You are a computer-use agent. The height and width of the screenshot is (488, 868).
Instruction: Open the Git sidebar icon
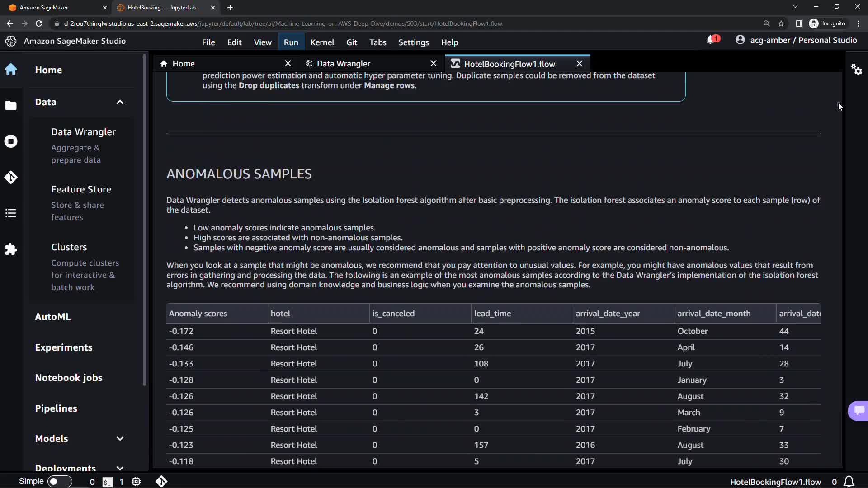[11, 177]
